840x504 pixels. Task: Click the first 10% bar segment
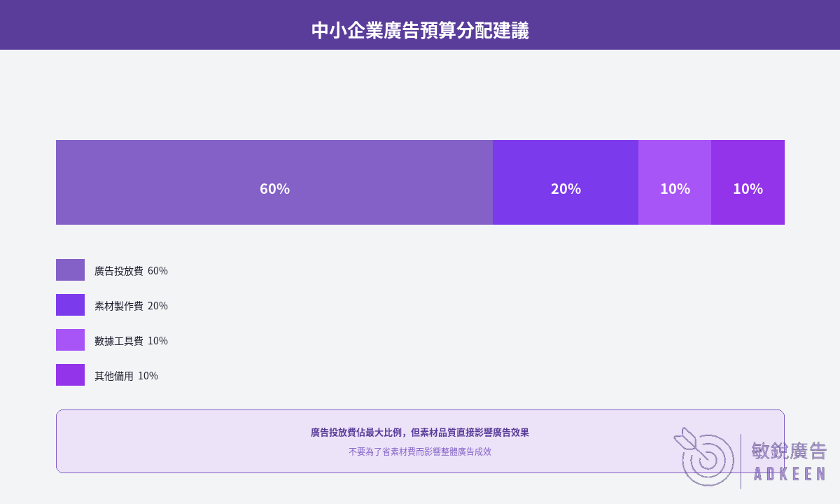pyautogui.click(x=675, y=182)
